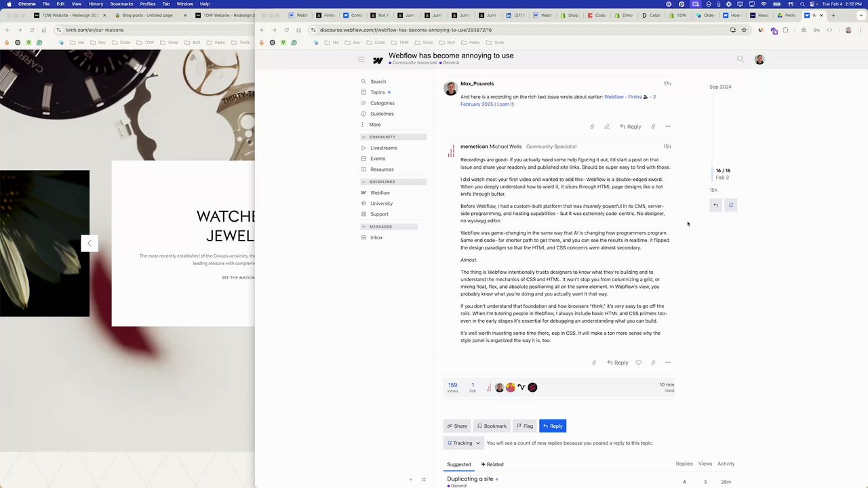
Task: Jump to Sep 2024 on timeline
Action: (x=720, y=87)
